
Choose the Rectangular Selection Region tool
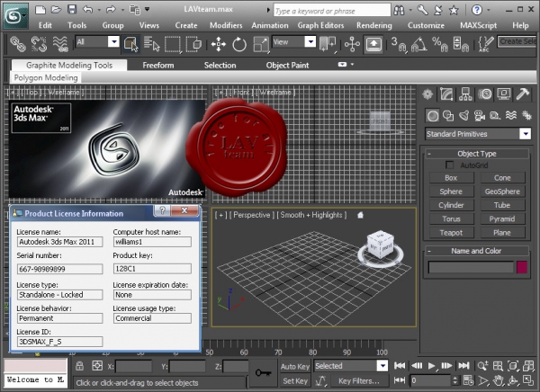pos(173,44)
